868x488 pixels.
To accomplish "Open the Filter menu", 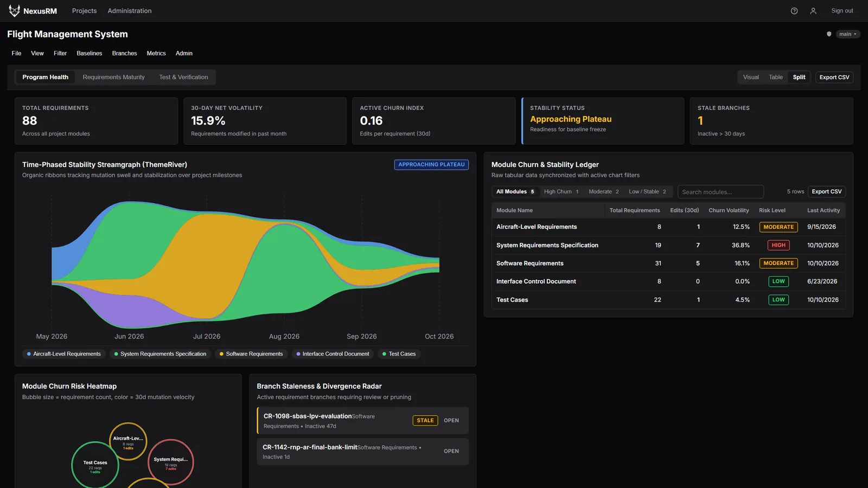I will point(60,53).
